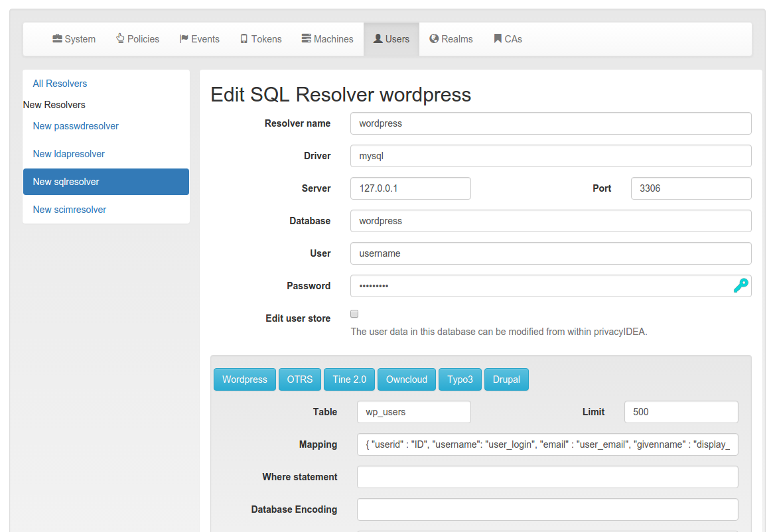This screenshot has width=775, height=532.
Task: Click the New Resolvers section label
Action: coord(54,105)
